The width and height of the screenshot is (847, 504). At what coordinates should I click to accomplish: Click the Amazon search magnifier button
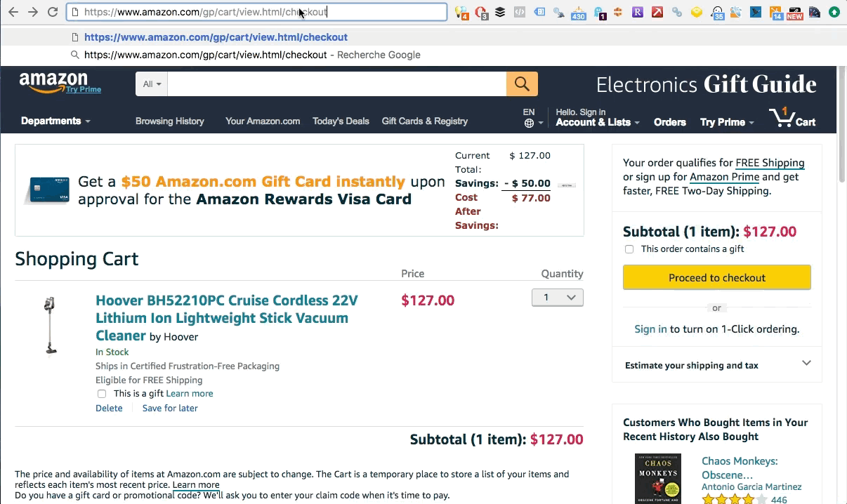(x=521, y=84)
